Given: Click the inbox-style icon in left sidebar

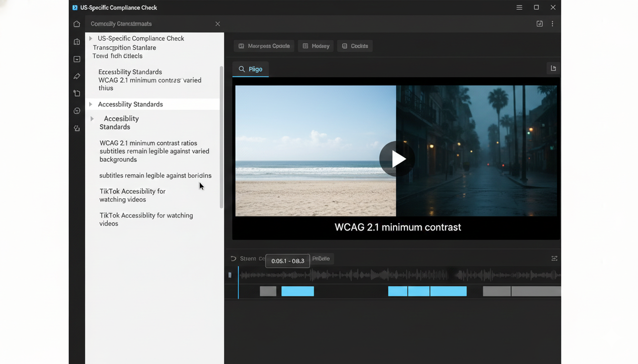Looking at the screenshot, I should 77,59.
